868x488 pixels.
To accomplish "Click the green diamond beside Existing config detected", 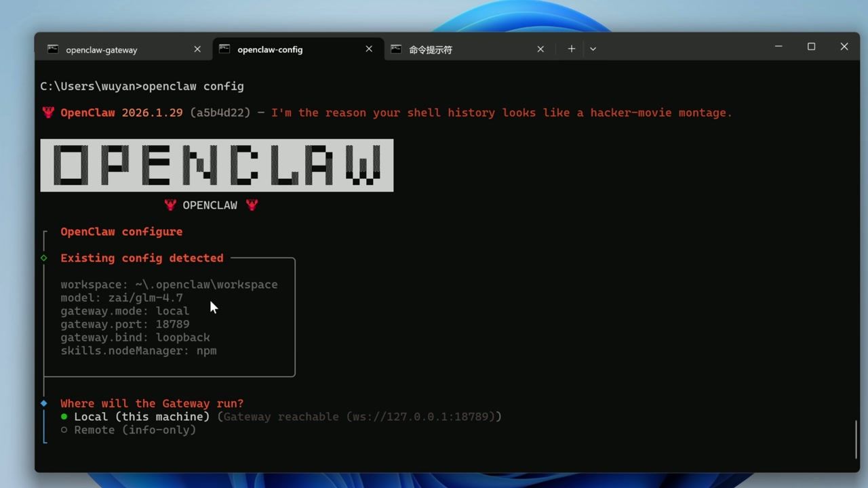I will (x=43, y=258).
